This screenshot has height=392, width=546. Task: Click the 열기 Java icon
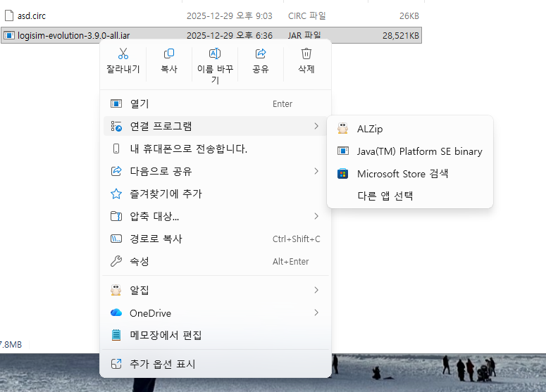click(x=116, y=103)
